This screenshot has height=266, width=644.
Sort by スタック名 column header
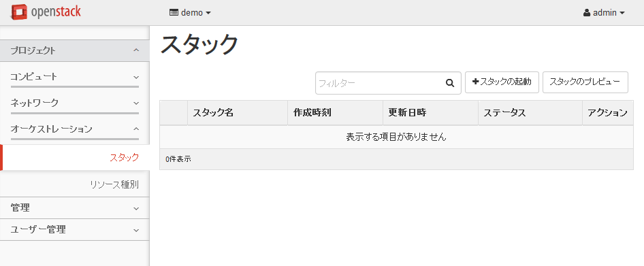(238, 113)
